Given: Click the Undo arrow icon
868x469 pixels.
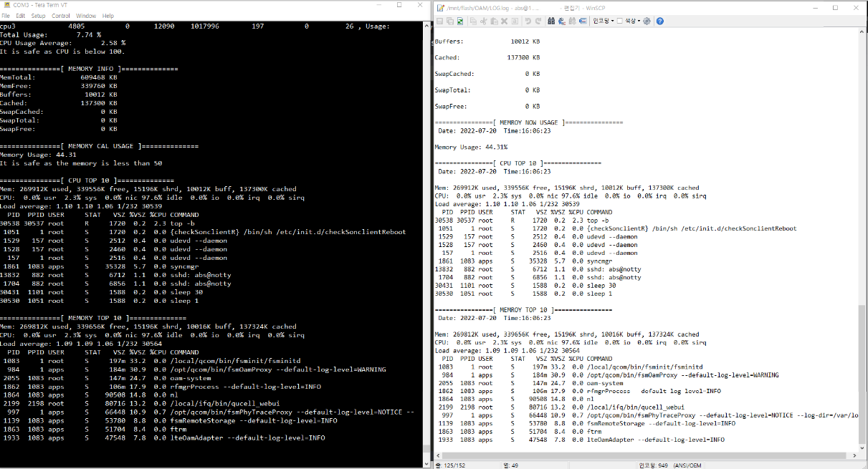Looking at the screenshot, I should pyautogui.click(x=528, y=21).
